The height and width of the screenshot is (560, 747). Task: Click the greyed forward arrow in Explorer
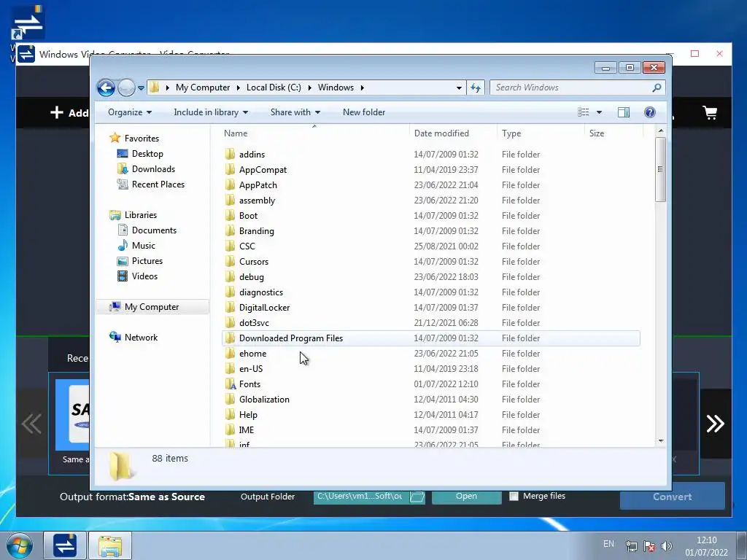point(126,87)
